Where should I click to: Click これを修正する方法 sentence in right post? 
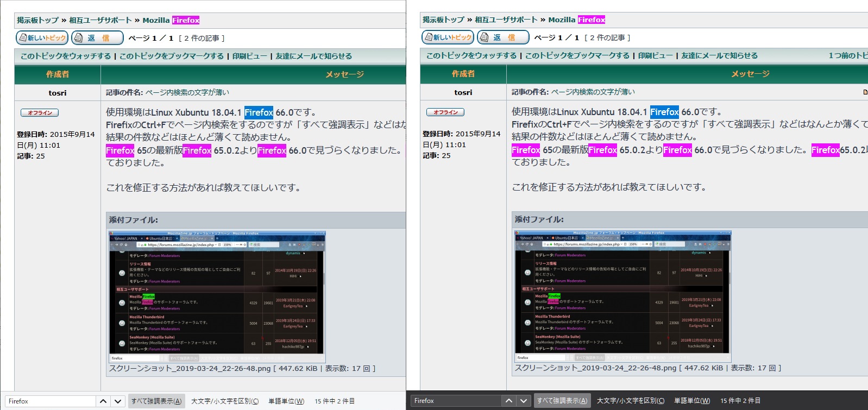coord(609,187)
